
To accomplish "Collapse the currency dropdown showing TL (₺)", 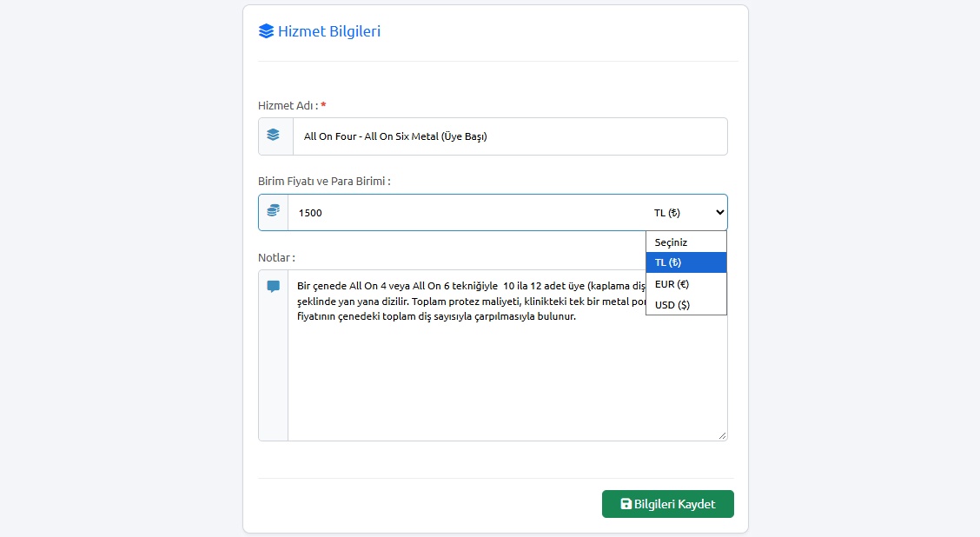I will tap(686, 213).
